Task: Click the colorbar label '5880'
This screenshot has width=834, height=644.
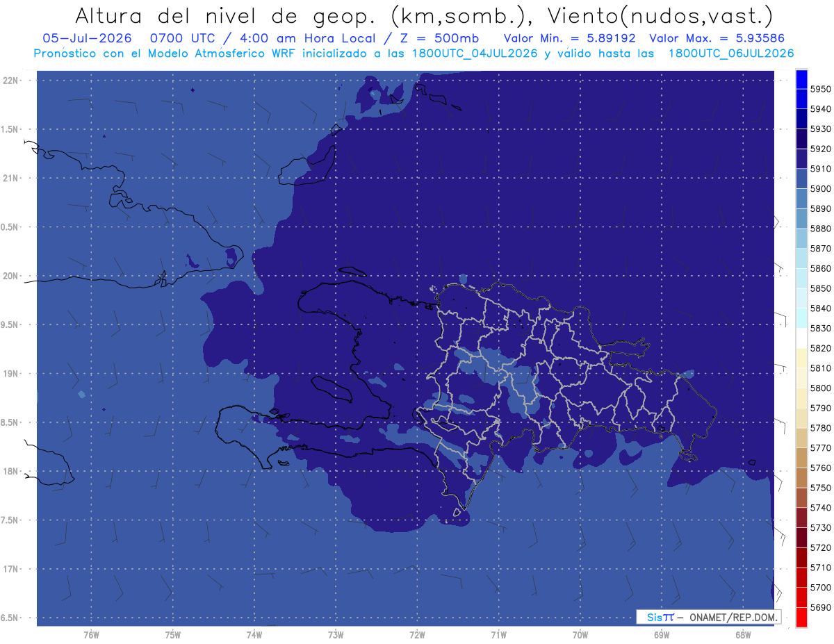Action: tap(820, 229)
